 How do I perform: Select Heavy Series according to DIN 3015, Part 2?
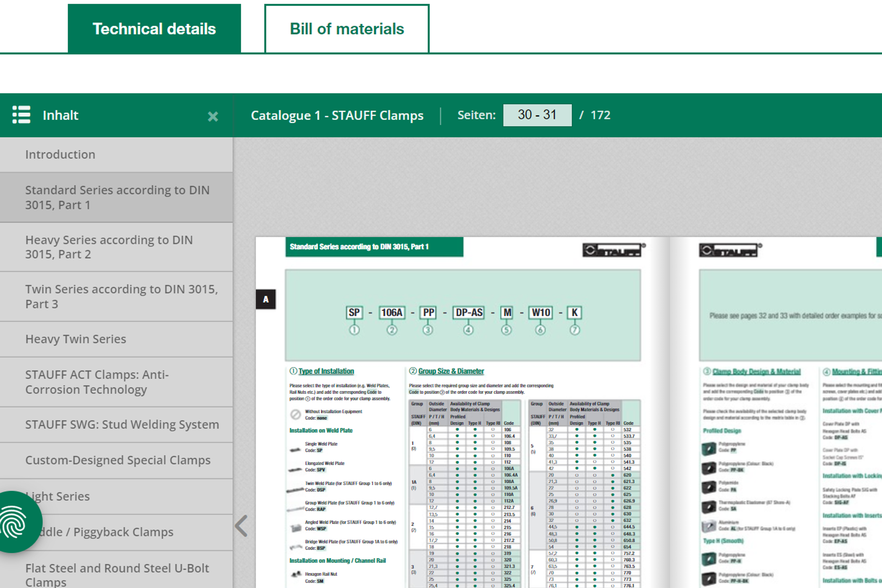(x=109, y=247)
